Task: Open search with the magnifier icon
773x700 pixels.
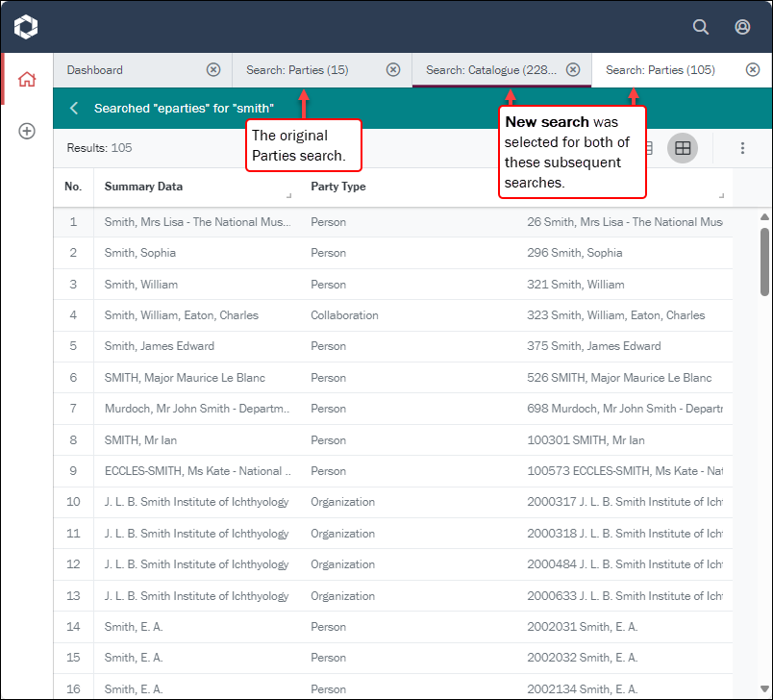Action: [x=701, y=27]
